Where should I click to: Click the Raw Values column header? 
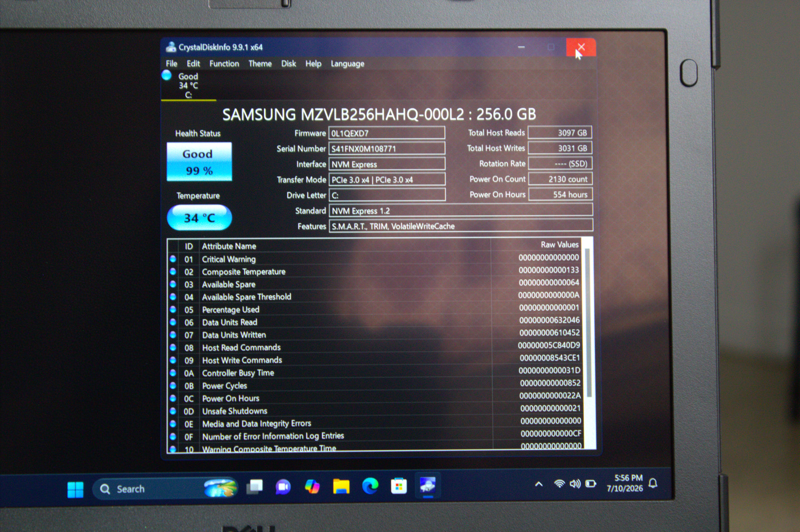pos(559,244)
